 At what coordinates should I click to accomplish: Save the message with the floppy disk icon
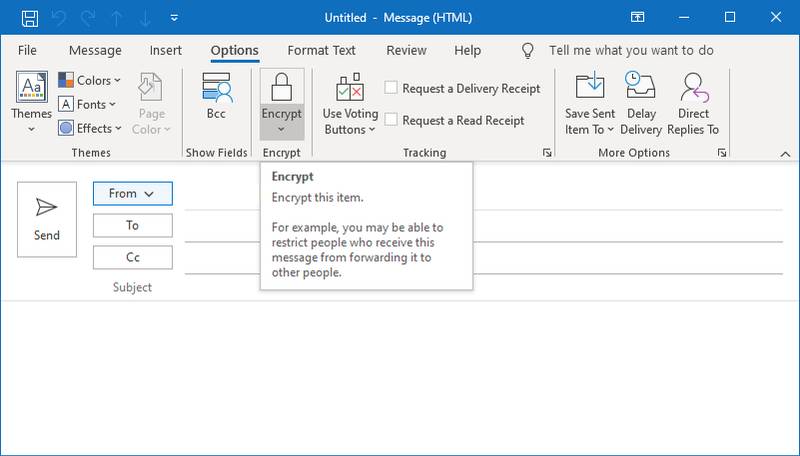(30, 18)
